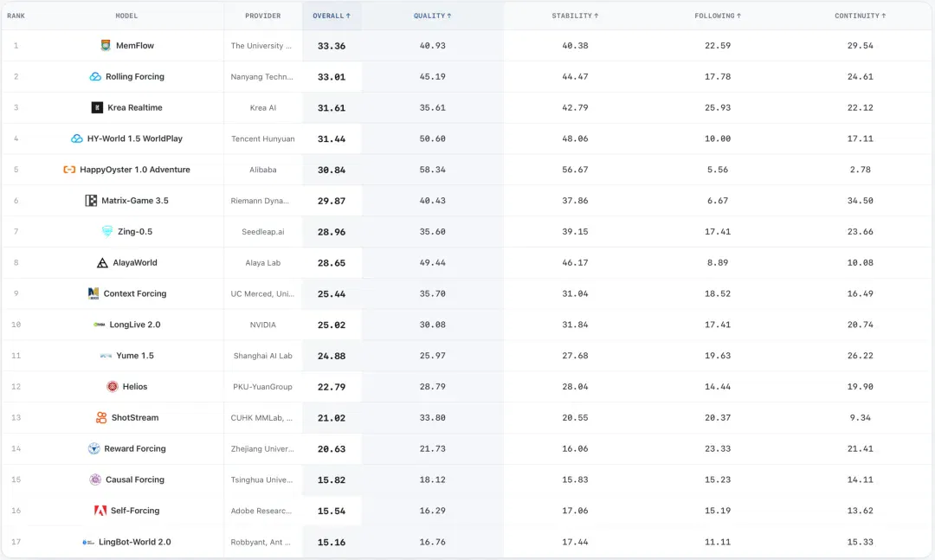The height and width of the screenshot is (560, 935).
Task: Select the following score 25.93
Action: coord(718,107)
